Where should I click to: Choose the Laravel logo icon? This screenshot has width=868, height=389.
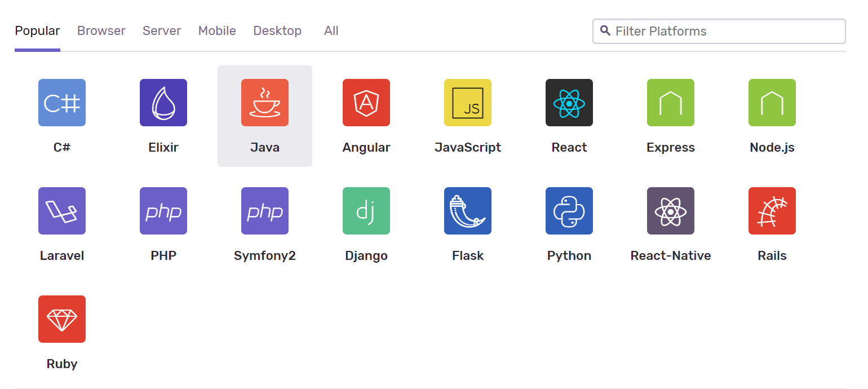[x=62, y=211]
